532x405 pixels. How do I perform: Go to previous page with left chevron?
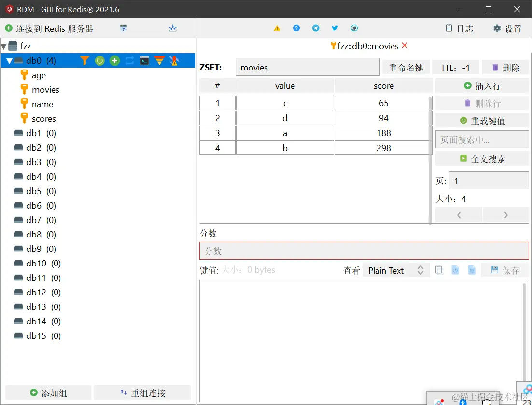click(459, 215)
